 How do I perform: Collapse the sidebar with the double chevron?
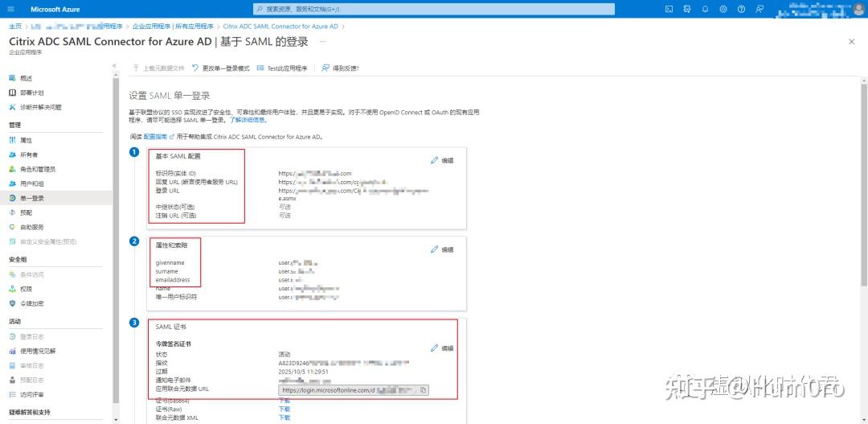pyautogui.click(x=115, y=65)
